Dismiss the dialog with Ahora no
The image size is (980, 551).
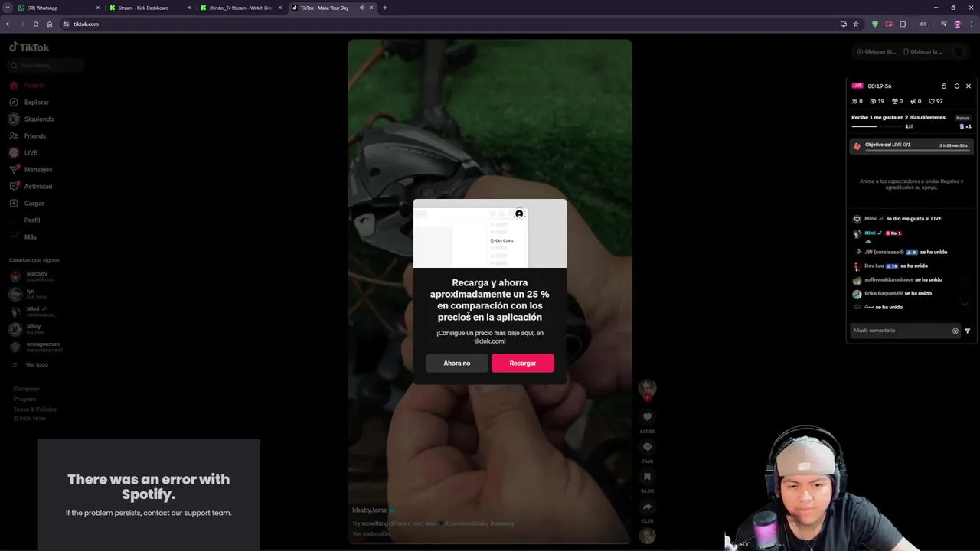click(x=457, y=363)
